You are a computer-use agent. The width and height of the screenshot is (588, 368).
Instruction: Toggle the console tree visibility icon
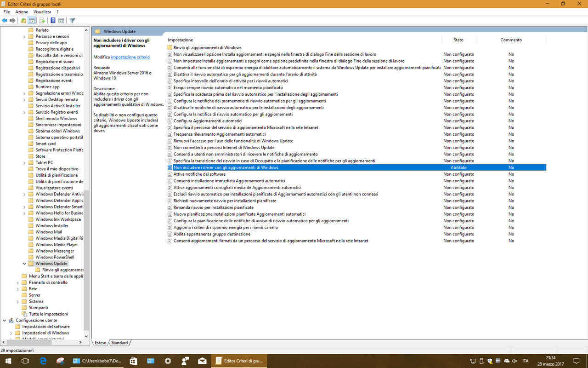click(31, 20)
